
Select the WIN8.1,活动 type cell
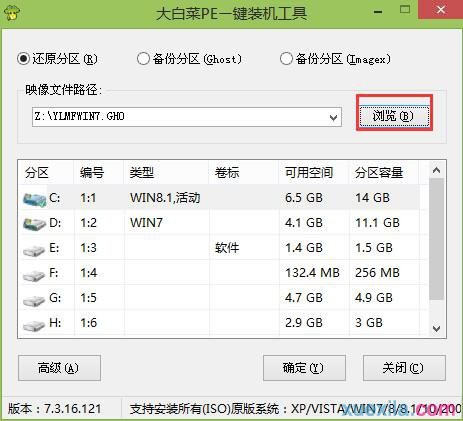click(x=165, y=198)
